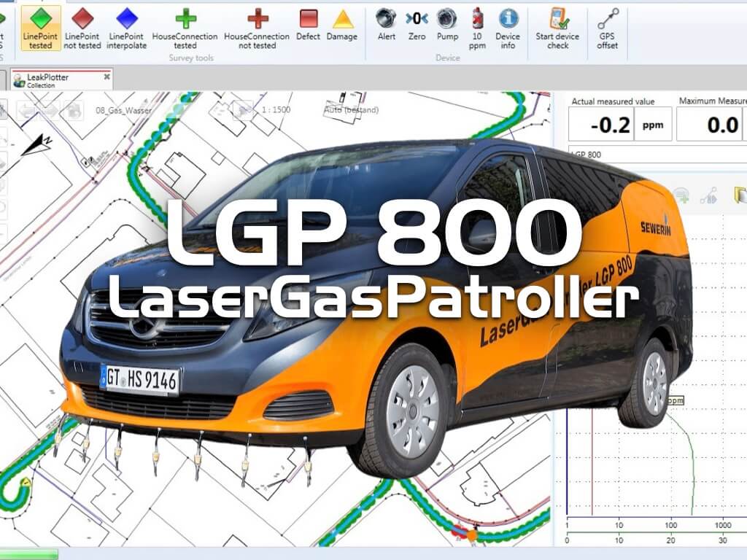
Task: Select the LinePoint tested tool
Action: (x=41, y=28)
